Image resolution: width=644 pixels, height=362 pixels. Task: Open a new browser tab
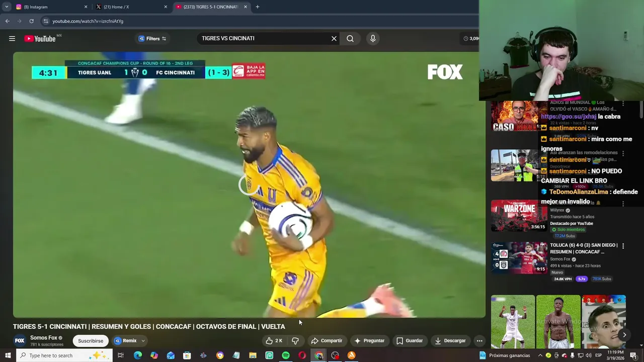point(258,7)
